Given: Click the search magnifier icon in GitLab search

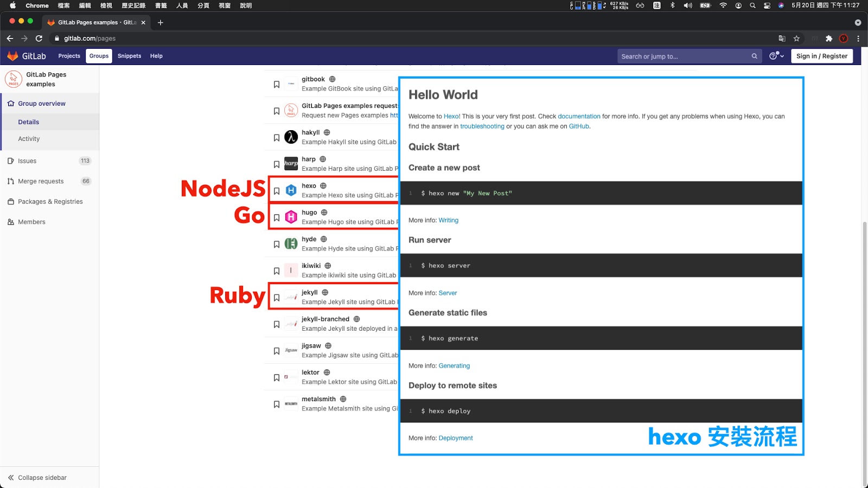Looking at the screenshot, I should (x=754, y=56).
